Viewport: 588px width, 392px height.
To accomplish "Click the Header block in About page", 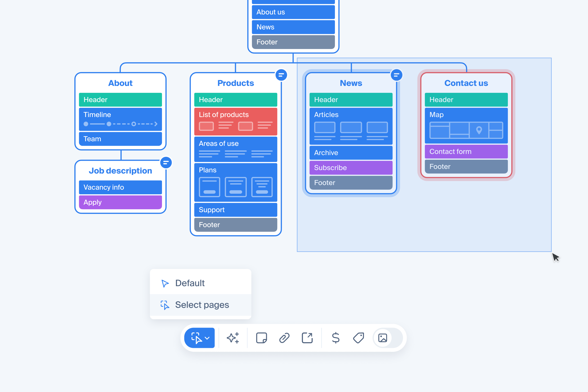I will pos(120,100).
